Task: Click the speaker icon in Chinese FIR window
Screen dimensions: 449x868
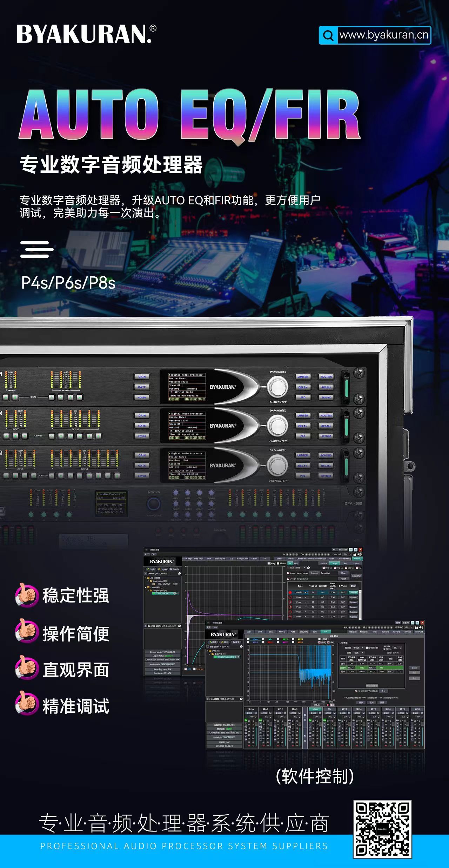Action: pos(421,627)
